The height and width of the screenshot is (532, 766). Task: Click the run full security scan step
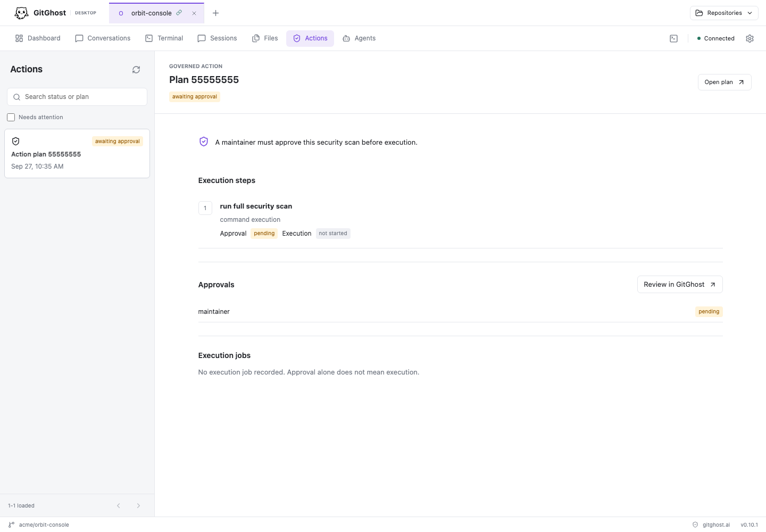256,206
